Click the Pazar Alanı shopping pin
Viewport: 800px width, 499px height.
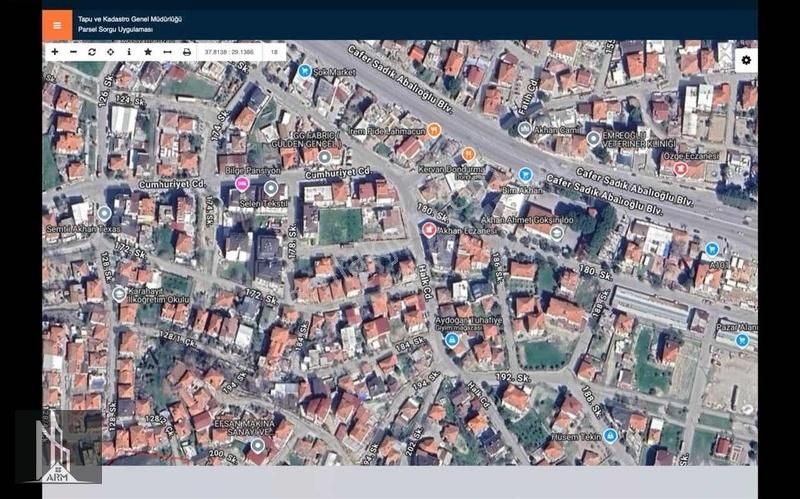[742, 340]
